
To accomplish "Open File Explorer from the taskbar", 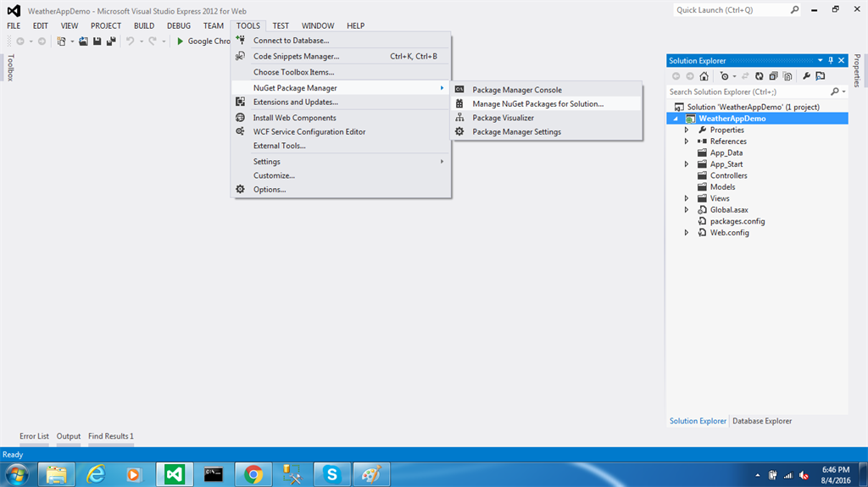I will pos(56,474).
